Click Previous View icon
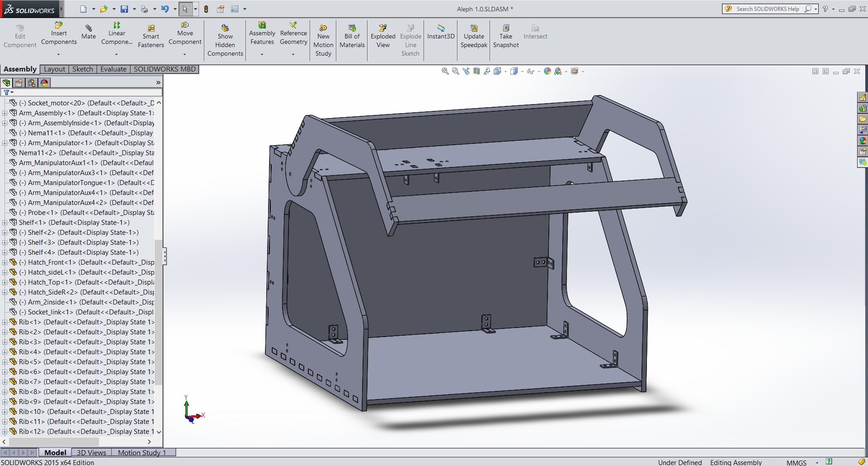This screenshot has height=466, width=868. coord(466,71)
